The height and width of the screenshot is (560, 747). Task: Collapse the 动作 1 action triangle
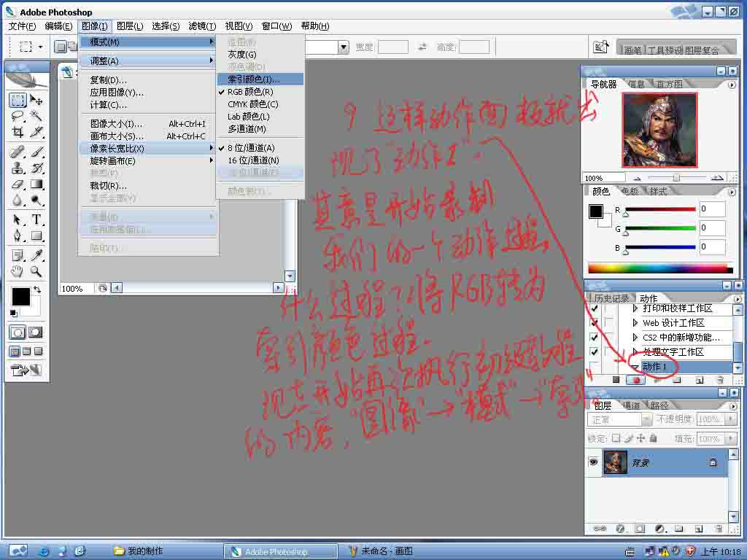pos(635,367)
